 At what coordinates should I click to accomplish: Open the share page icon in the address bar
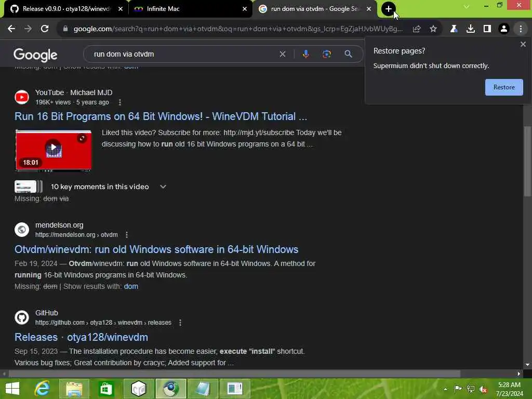click(417, 29)
